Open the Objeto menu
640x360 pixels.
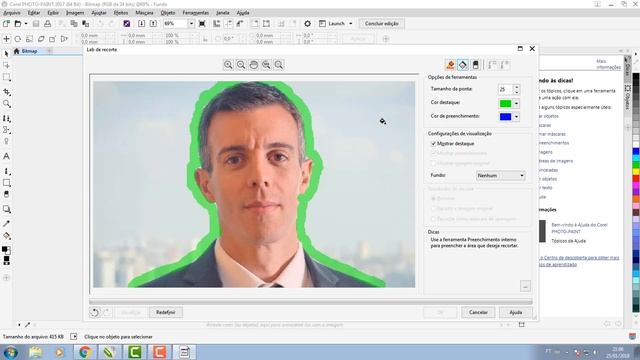pos(168,13)
